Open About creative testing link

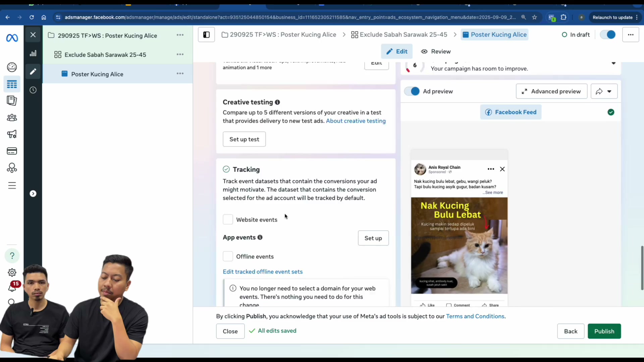tap(356, 121)
